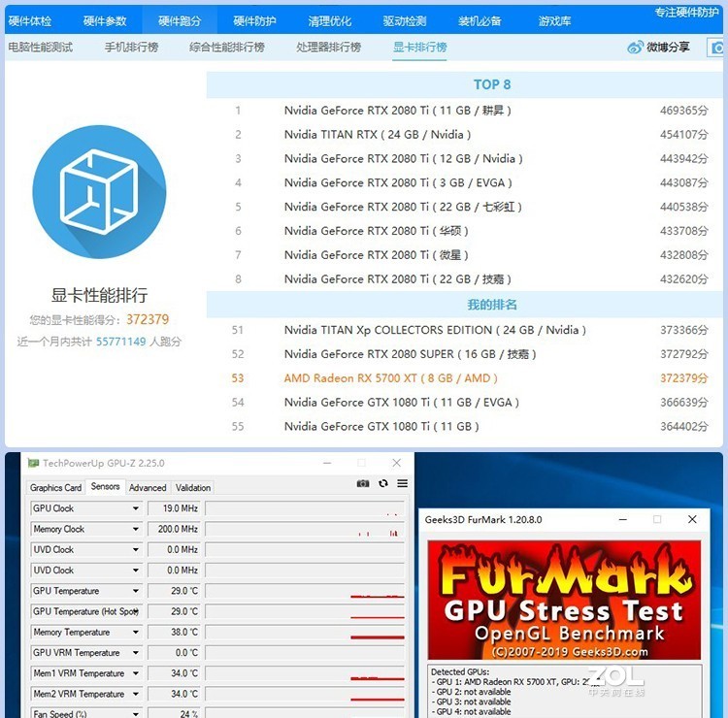Open the GPU Temperature (Hot Spot) dropdown
728x718 pixels.
click(x=136, y=611)
